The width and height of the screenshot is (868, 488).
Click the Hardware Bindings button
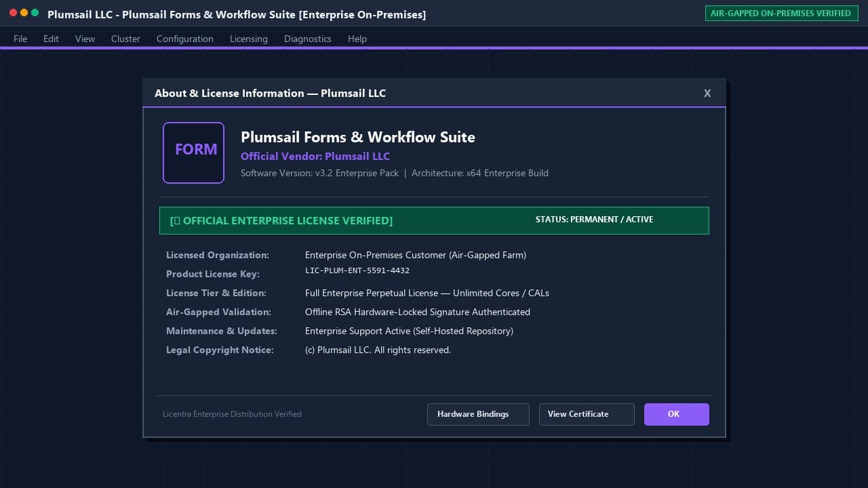pyautogui.click(x=478, y=414)
